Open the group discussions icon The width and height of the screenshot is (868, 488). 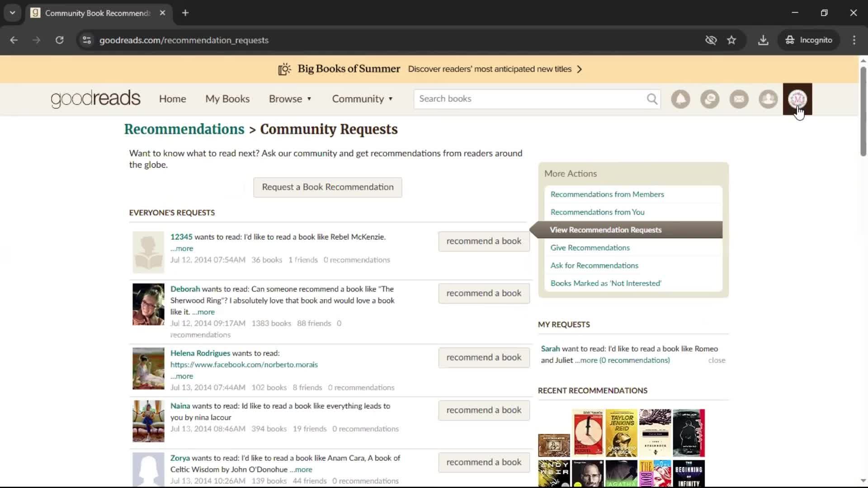pyautogui.click(x=710, y=99)
